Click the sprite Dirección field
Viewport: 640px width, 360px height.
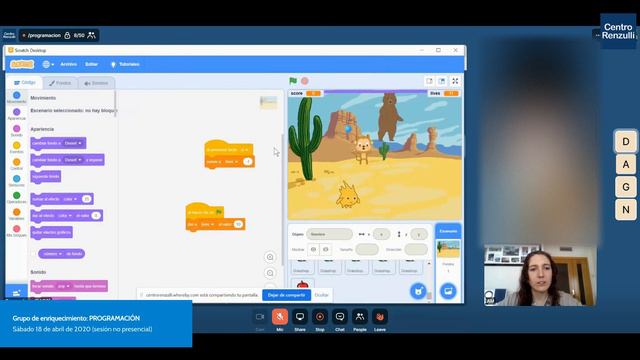(x=416, y=249)
